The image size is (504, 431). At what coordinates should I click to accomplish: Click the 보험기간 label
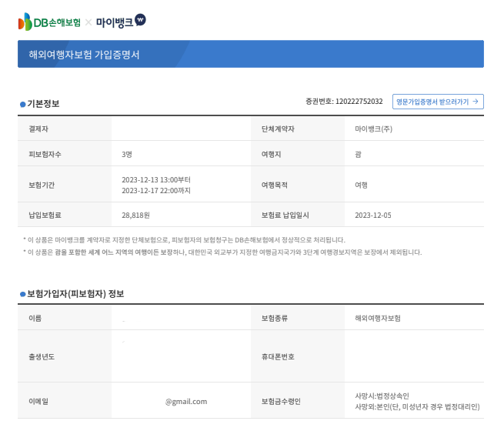(42, 185)
